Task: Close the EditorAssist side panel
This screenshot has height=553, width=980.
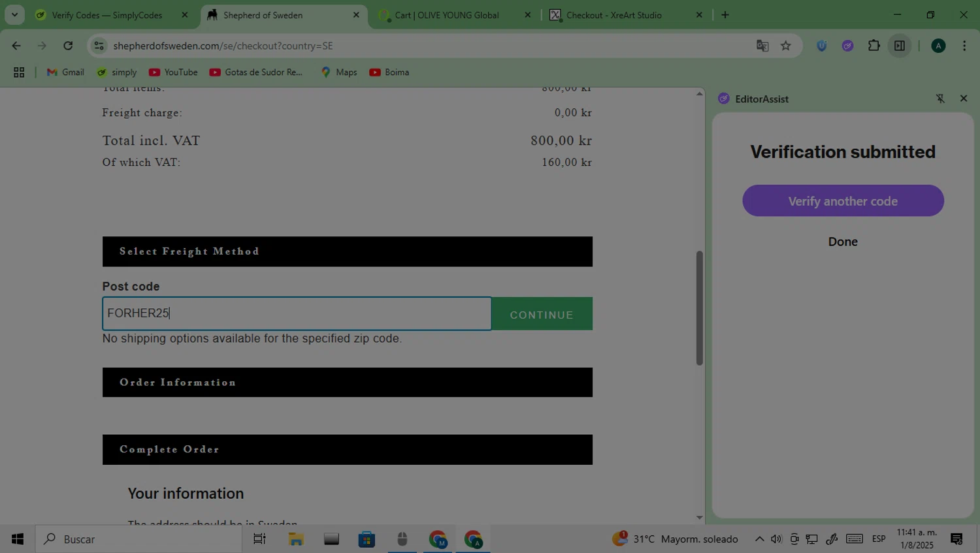Action: pyautogui.click(x=964, y=99)
